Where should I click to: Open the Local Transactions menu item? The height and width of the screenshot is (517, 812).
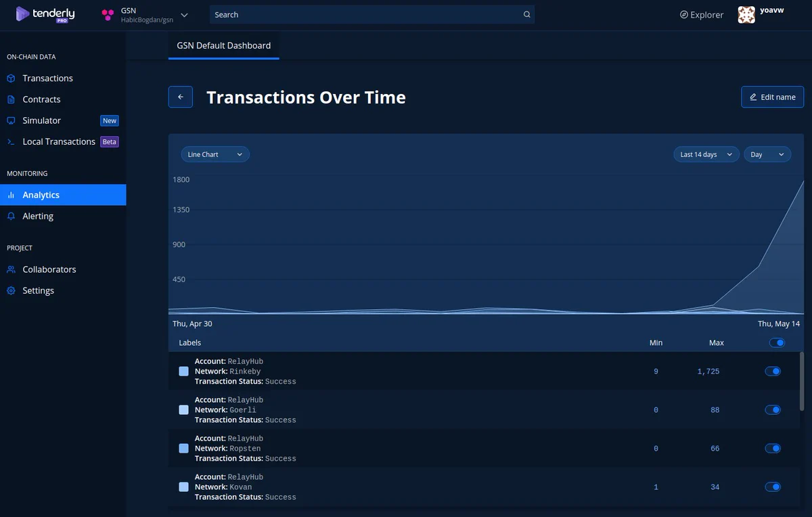tap(63, 141)
